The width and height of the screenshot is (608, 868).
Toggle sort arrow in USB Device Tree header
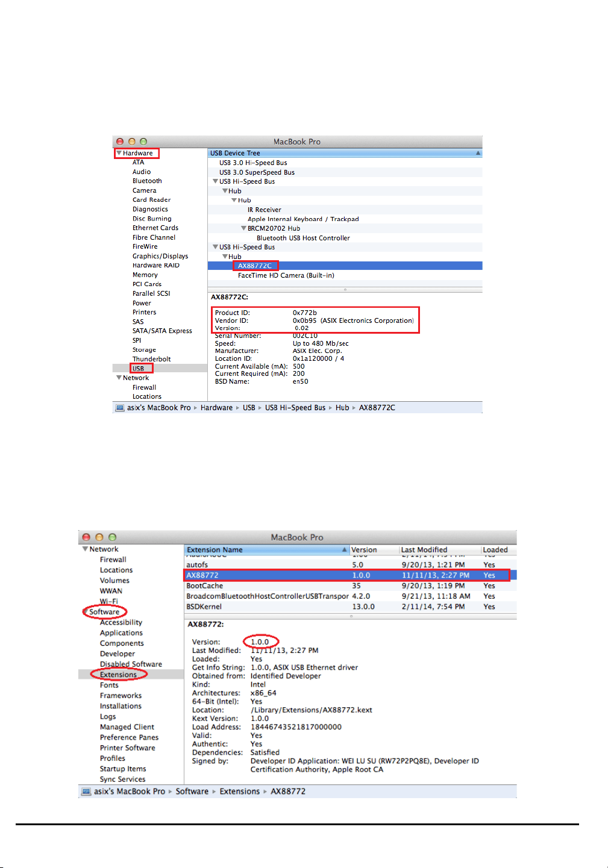tap(478, 153)
